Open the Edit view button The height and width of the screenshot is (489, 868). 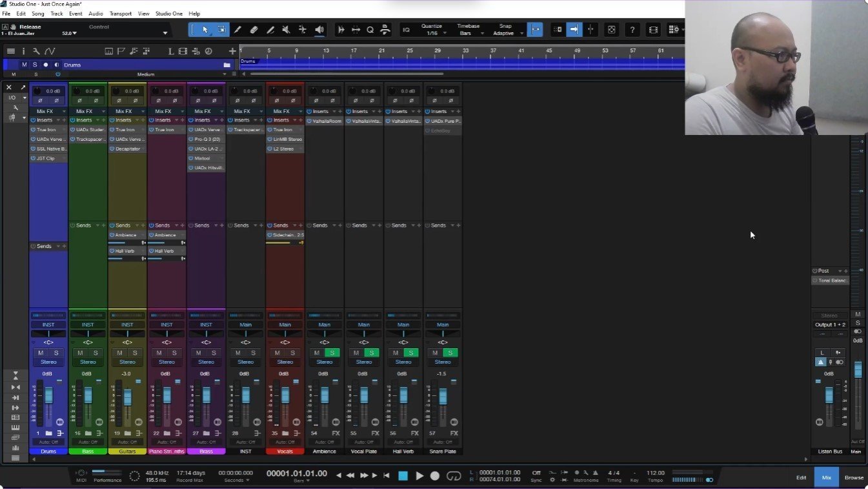point(801,477)
